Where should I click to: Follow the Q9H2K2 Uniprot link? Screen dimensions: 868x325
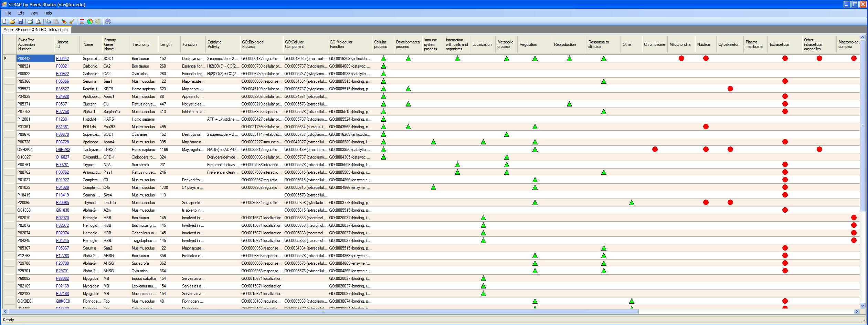tap(63, 150)
